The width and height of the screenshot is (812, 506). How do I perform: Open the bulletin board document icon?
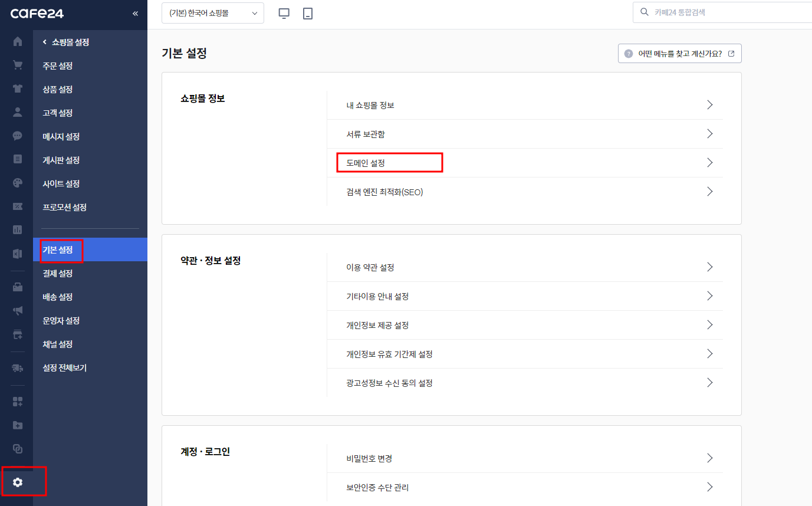pyautogui.click(x=17, y=159)
